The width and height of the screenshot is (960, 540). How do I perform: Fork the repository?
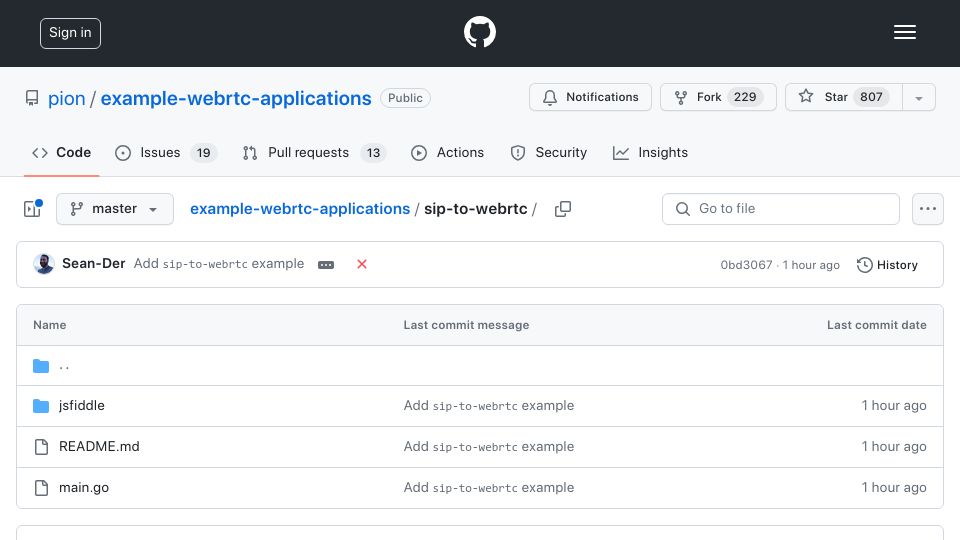pos(718,97)
